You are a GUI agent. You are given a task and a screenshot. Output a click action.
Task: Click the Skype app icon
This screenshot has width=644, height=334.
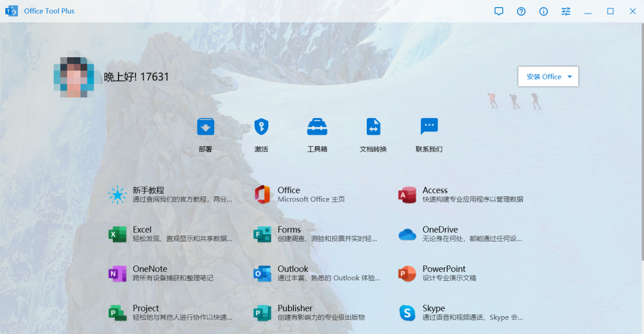(407, 313)
